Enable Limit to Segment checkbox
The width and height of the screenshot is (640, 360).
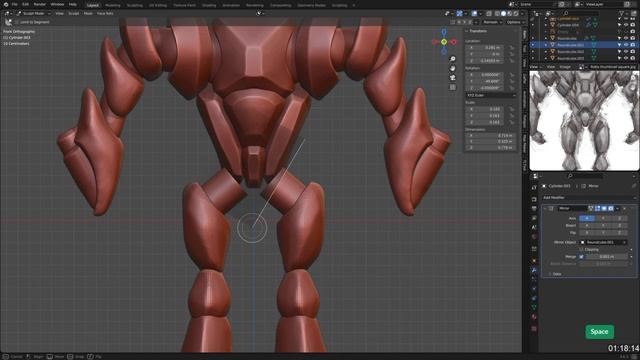pyautogui.click(x=17, y=22)
